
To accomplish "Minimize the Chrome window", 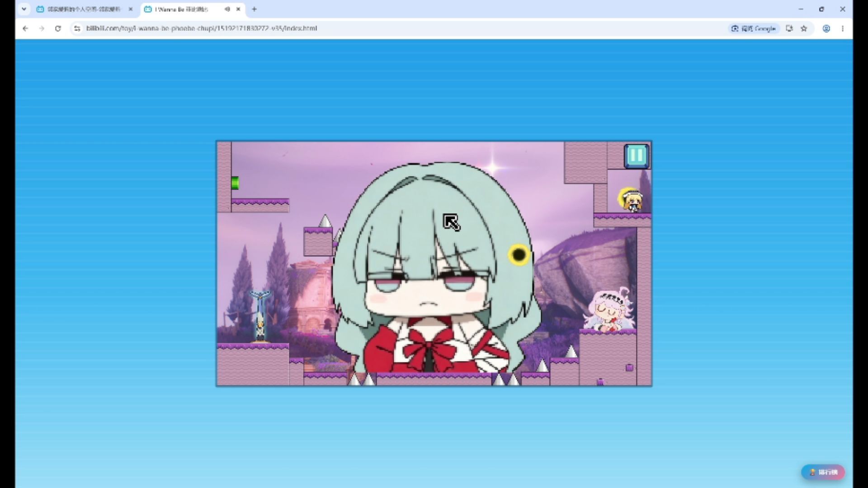I will coord(801,9).
